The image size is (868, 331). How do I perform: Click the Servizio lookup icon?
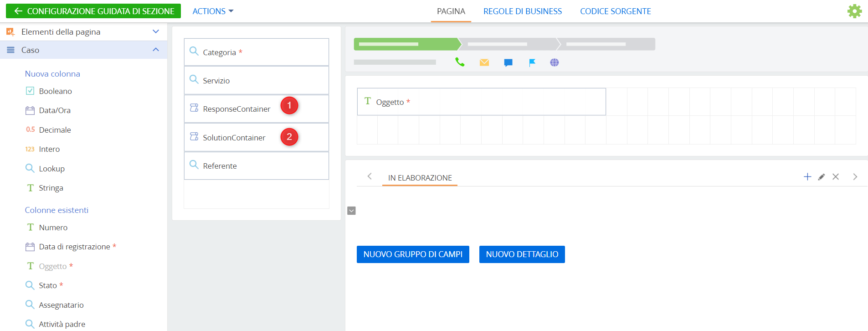194,80
